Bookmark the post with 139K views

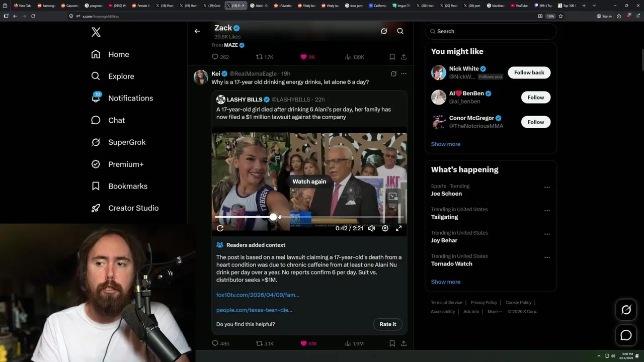pos(392,57)
